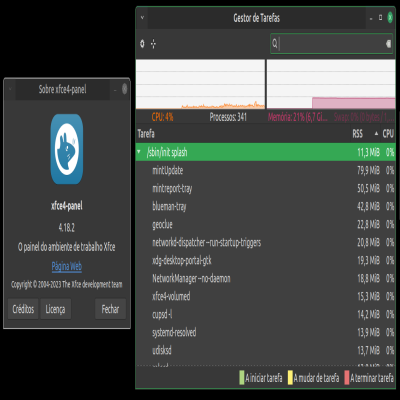Clear the search field using the eraser icon
Screen dimensions: 400x400
point(388,43)
